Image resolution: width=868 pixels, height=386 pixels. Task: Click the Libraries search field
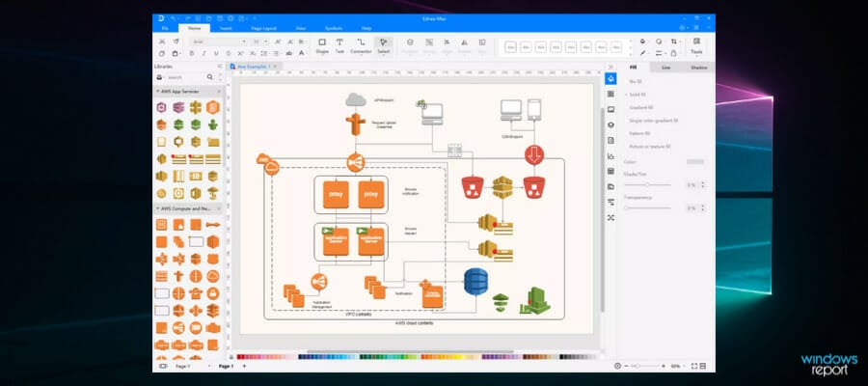(186, 77)
